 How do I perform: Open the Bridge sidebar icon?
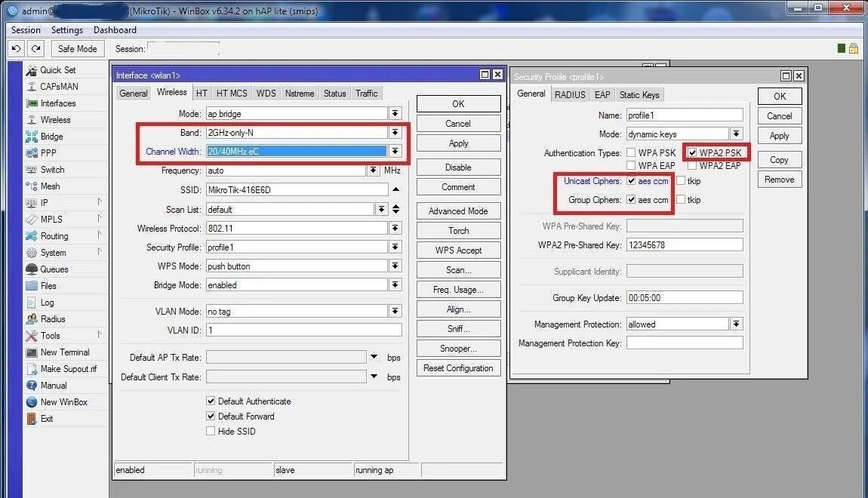pyautogui.click(x=32, y=137)
